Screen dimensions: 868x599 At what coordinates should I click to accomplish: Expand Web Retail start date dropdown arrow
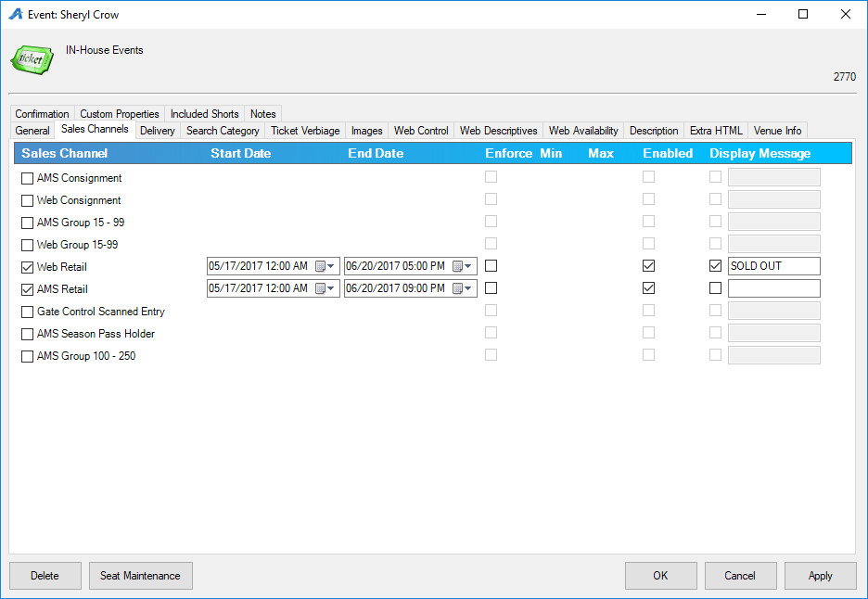point(331,266)
